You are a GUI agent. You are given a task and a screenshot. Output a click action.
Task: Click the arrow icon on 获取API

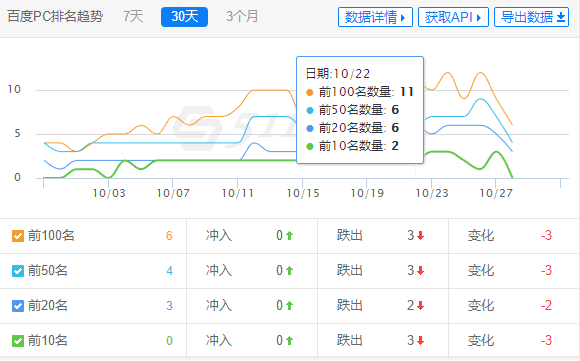click(479, 17)
